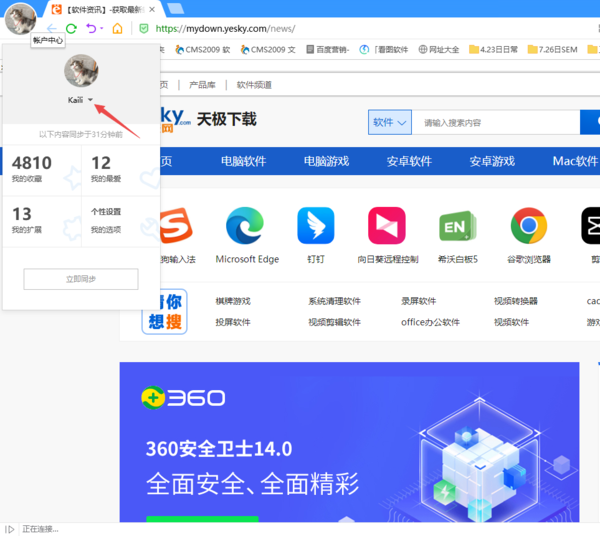
Task: Click the 以下内容同步于31分钟前 sync status text
Action: [81, 134]
